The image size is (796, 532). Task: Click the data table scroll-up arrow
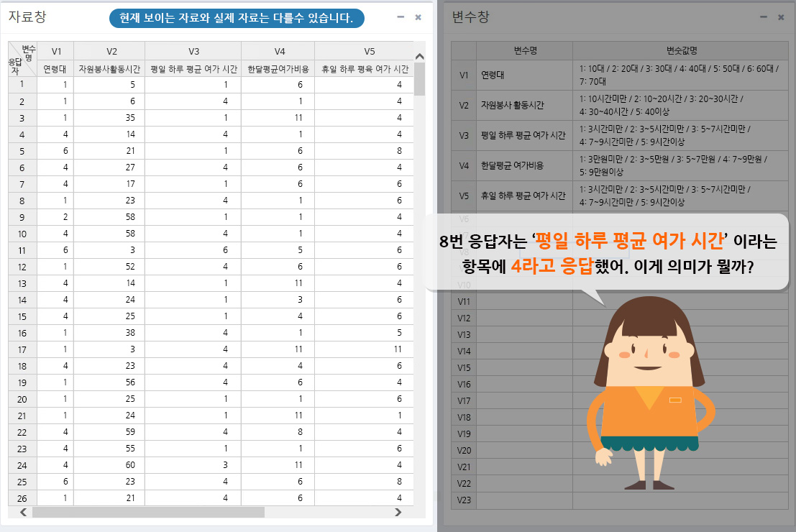419,56
